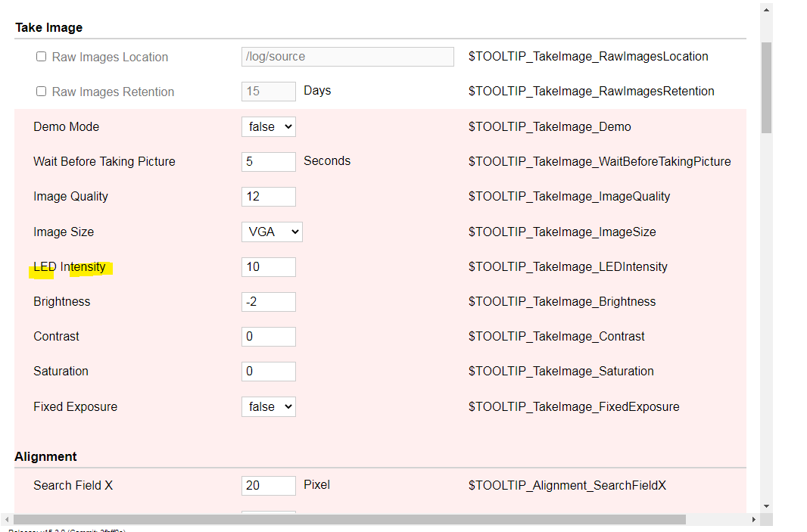Enable the Raw Images Location checkbox

[42, 57]
